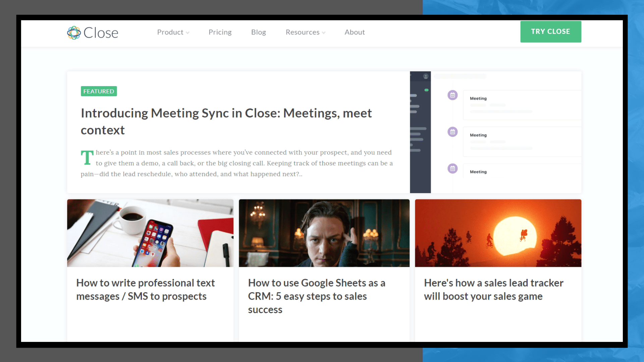Click the orange sunset bicycle thumbnail

[x=498, y=233]
